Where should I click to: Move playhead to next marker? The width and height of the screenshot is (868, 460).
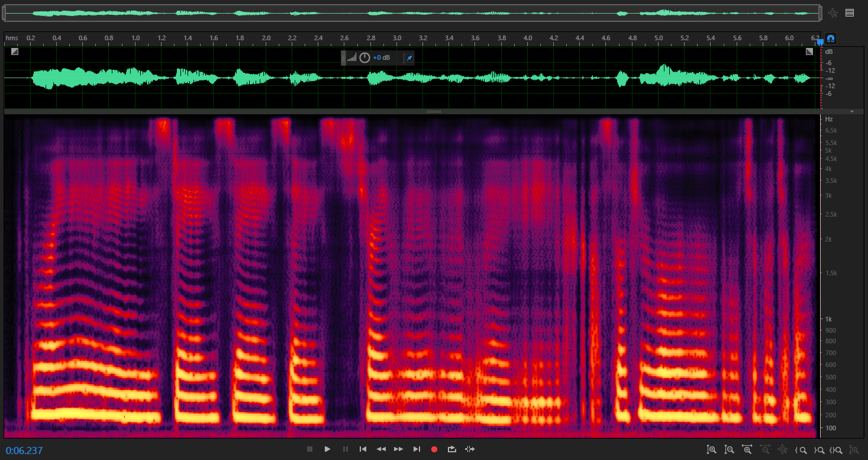[417, 449]
